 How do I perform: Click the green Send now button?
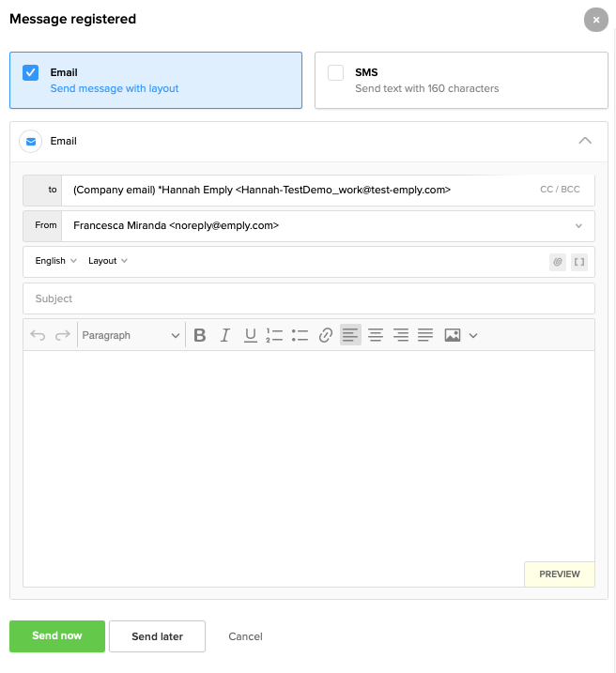coord(57,635)
